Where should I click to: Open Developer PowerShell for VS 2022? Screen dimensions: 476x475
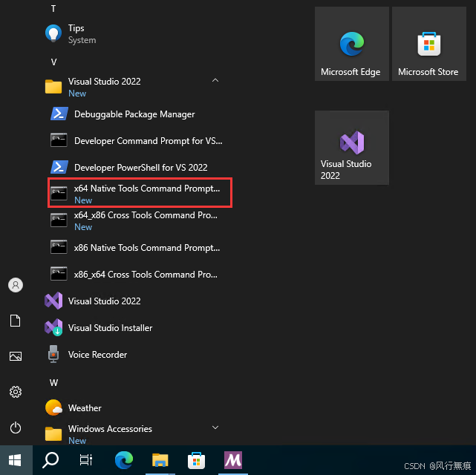137,168
